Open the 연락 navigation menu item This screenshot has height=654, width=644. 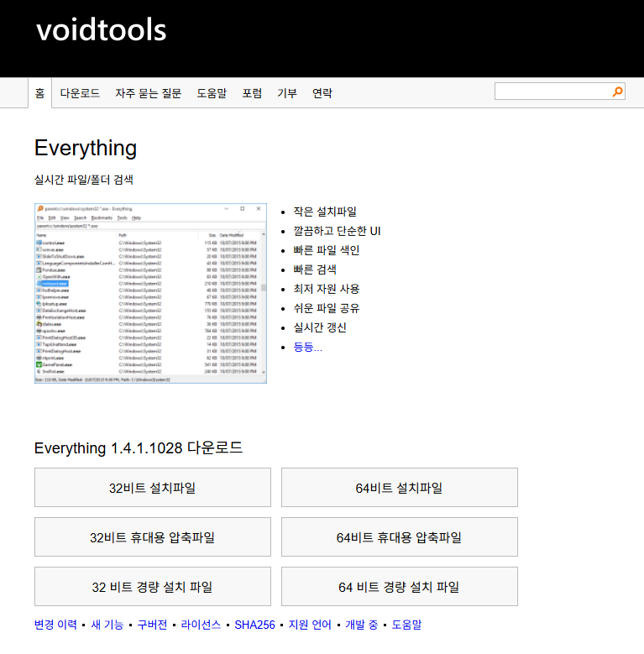point(322,93)
